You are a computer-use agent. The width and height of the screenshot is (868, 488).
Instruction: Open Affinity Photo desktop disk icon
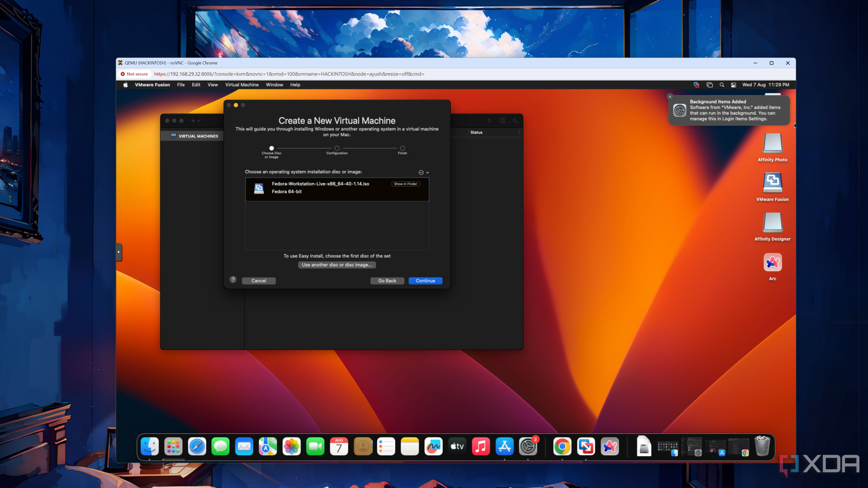coord(772,144)
